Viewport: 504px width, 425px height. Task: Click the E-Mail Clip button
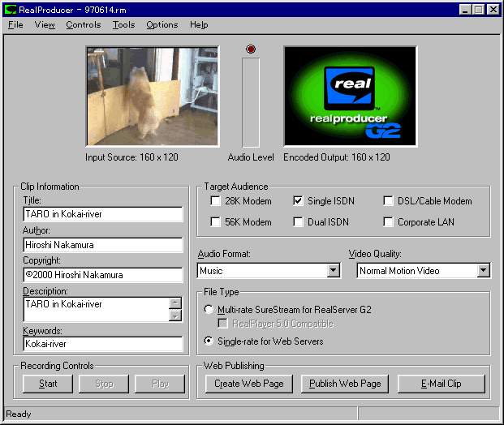pos(442,384)
